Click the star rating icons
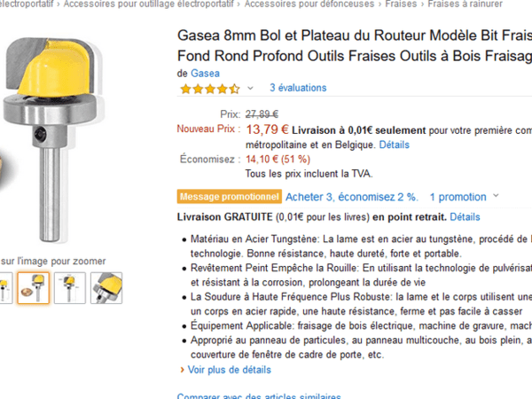532x399 pixels. pyautogui.click(x=210, y=89)
